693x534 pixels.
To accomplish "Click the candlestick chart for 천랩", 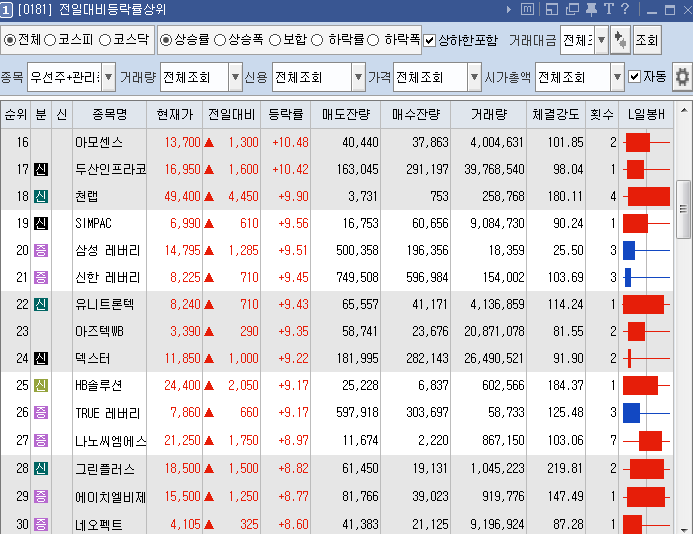I will pyautogui.click(x=646, y=196).
